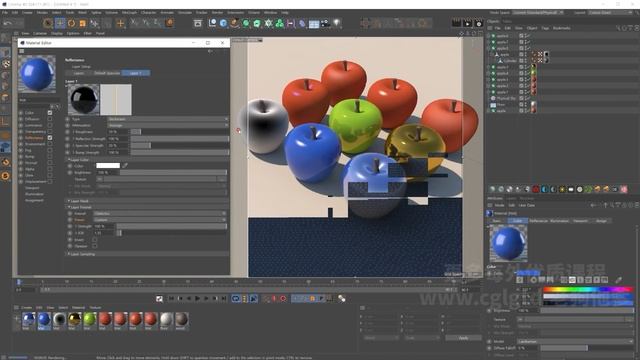Select the gold material thumbnail in the Material Manager
The width and height of the screenshot is (640, 360).
coord(74,320)
